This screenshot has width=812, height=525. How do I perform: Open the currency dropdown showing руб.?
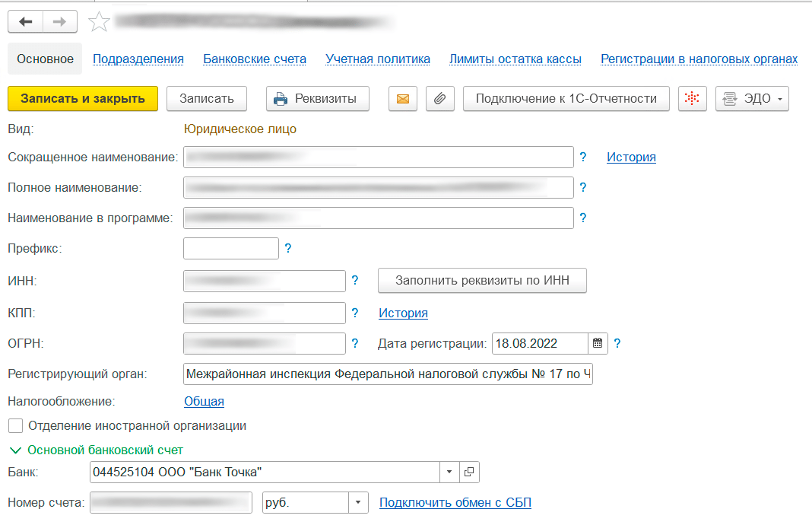point(358,503)
